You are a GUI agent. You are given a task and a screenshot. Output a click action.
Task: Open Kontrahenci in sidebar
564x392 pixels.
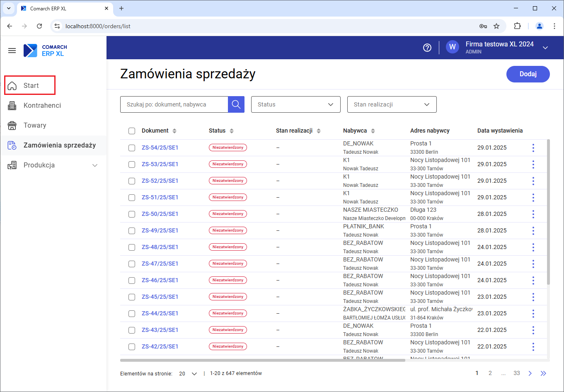tap(53, 106)
